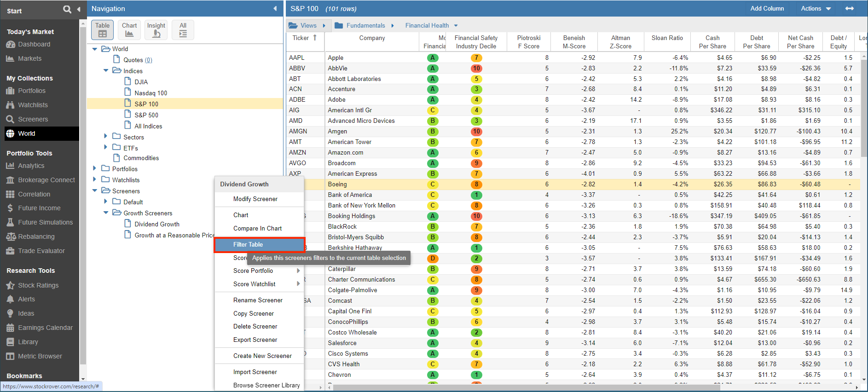Open Quotes item in tree
The image size is (868, 392).
tap(133, 60)
